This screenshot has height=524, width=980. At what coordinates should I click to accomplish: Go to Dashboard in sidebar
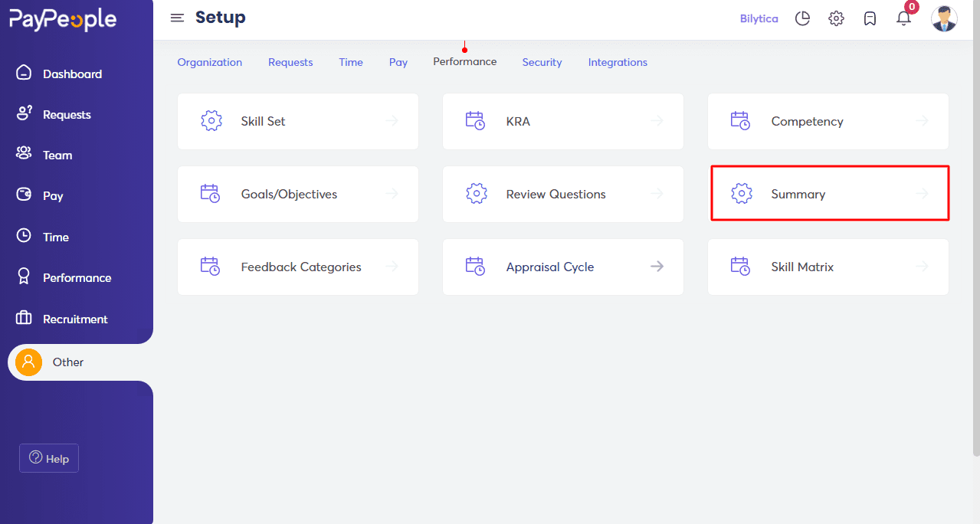click(x=73, y=74)
